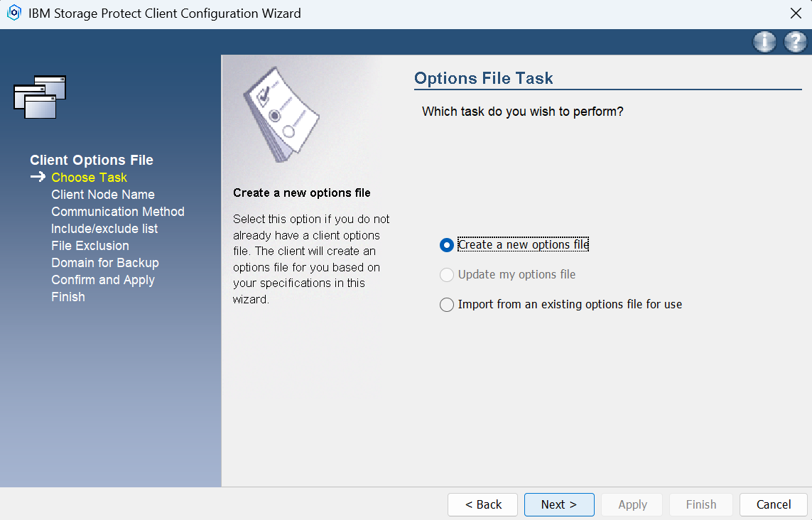
Task: Jump to Client Node Name step
Action: pyautogui.click(x=102, y=195)
